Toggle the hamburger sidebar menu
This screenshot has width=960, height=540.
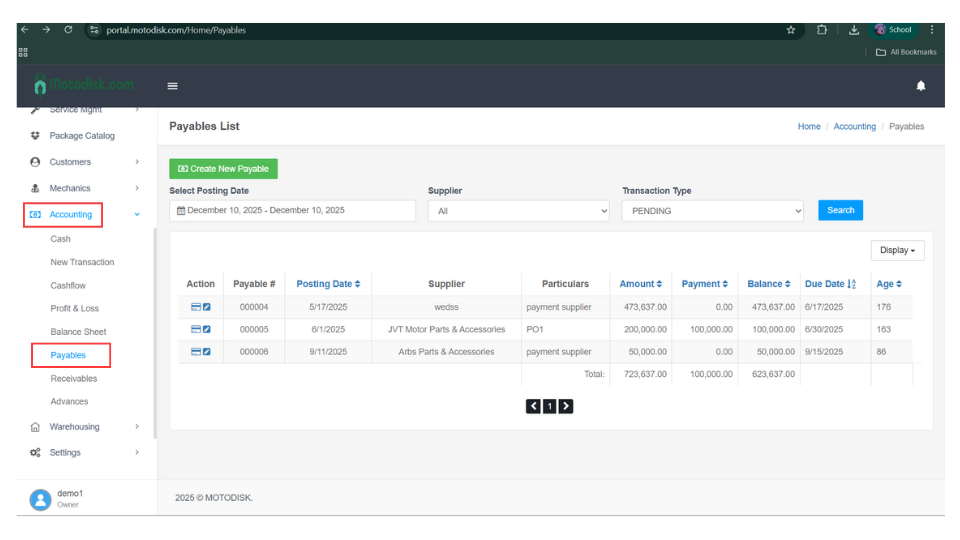point(172,86)
